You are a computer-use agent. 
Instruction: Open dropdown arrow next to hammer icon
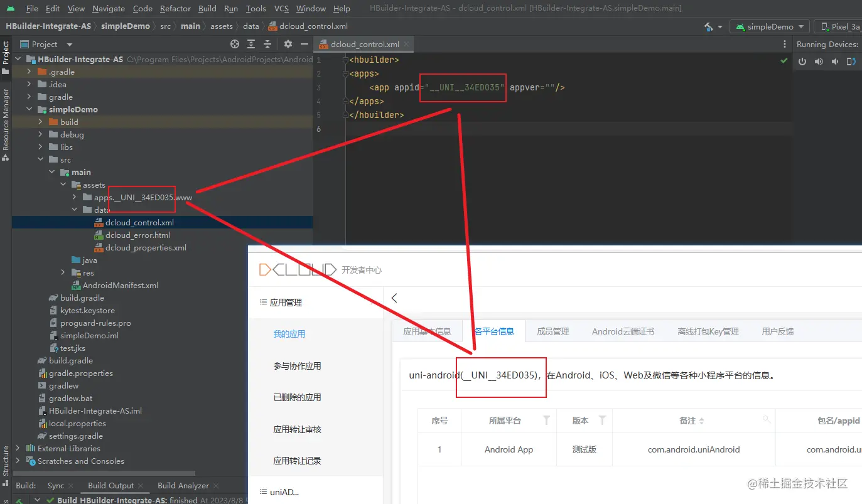[x=719, y=27]
